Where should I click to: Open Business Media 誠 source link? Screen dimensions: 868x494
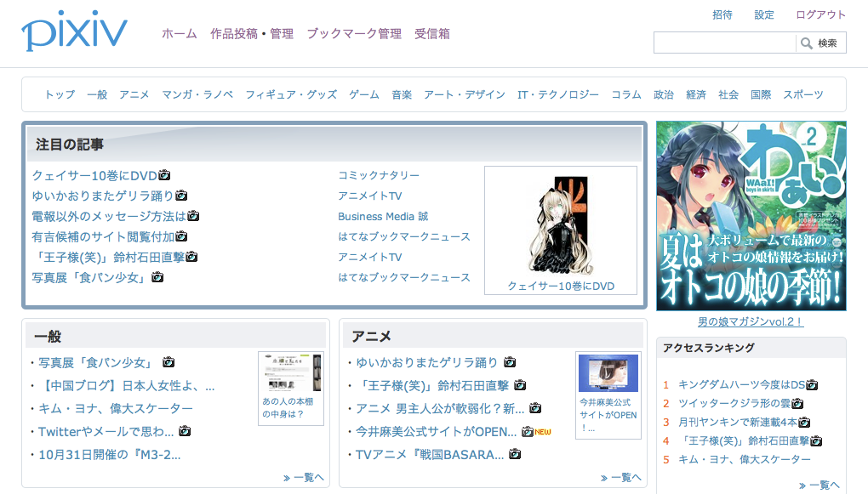[383, 216]
